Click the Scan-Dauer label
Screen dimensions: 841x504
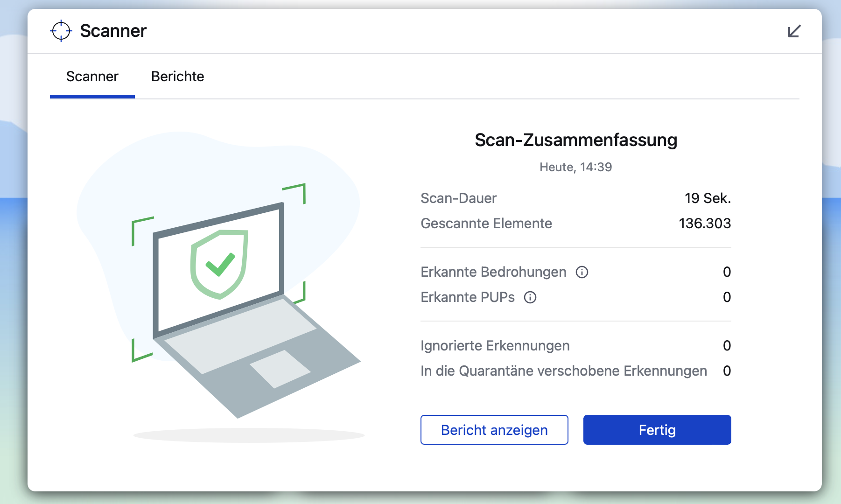coord(458,198)
